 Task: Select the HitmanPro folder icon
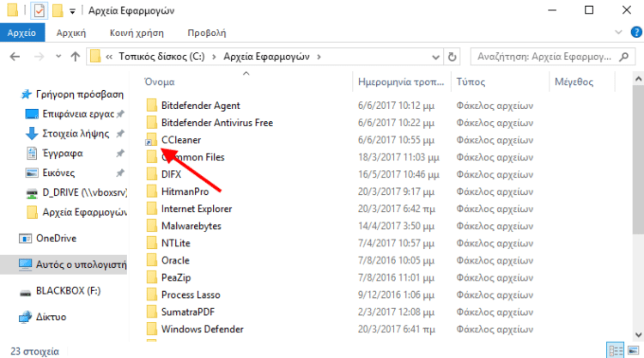point(151,191)
